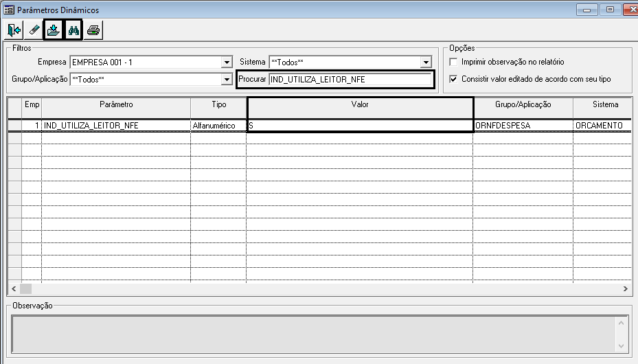Click the Observação scroll up arrow
Viewport: 638px width, 364px height.
(621, 323)
